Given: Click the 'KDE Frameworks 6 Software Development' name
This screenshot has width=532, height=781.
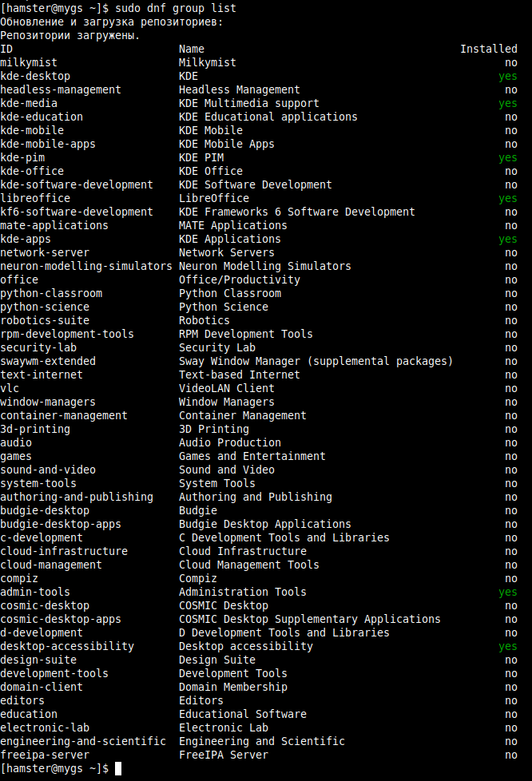Looking at the screenshot, I should [296, 212].
